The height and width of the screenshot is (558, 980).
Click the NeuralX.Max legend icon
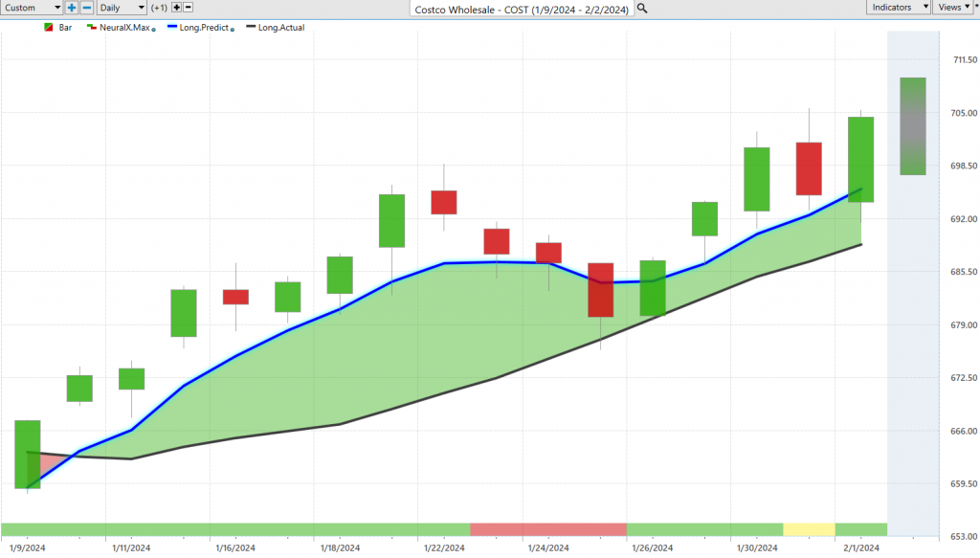coord(91,28)
